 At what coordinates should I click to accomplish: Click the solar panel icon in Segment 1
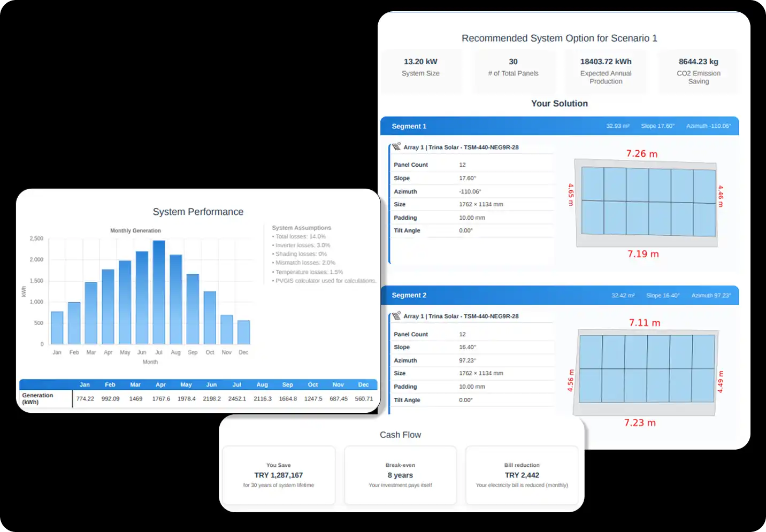coord(396,147)
